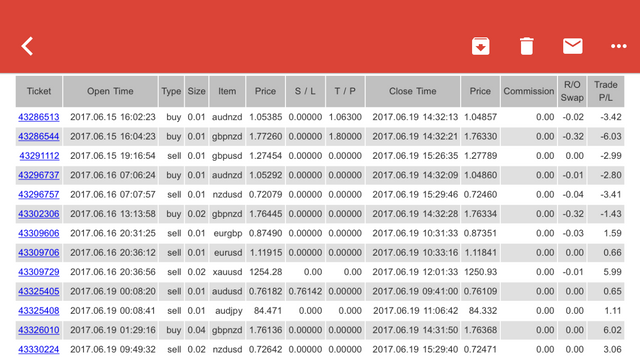Open ticket link 43286513
Screen dimensions: 640x360
click(39, 117)
